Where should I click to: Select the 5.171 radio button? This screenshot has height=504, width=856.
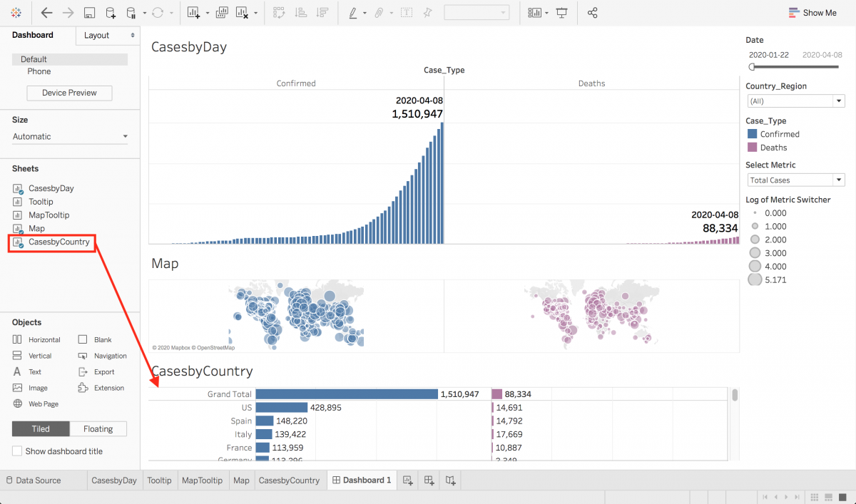coord(755,279)
